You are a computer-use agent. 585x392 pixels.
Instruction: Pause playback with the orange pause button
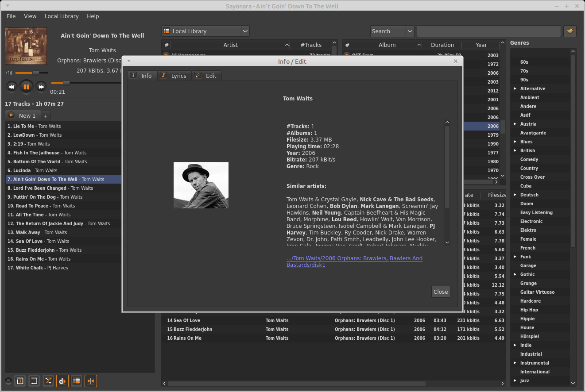(x=26, y=87)
